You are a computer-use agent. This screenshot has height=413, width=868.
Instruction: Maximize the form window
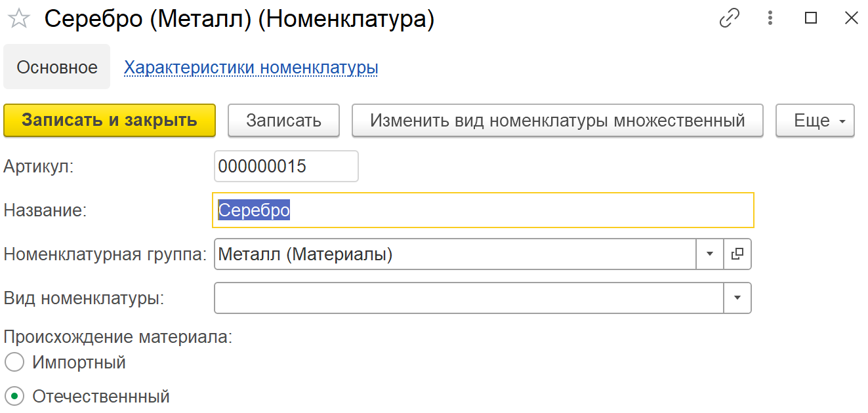point(811,18)
